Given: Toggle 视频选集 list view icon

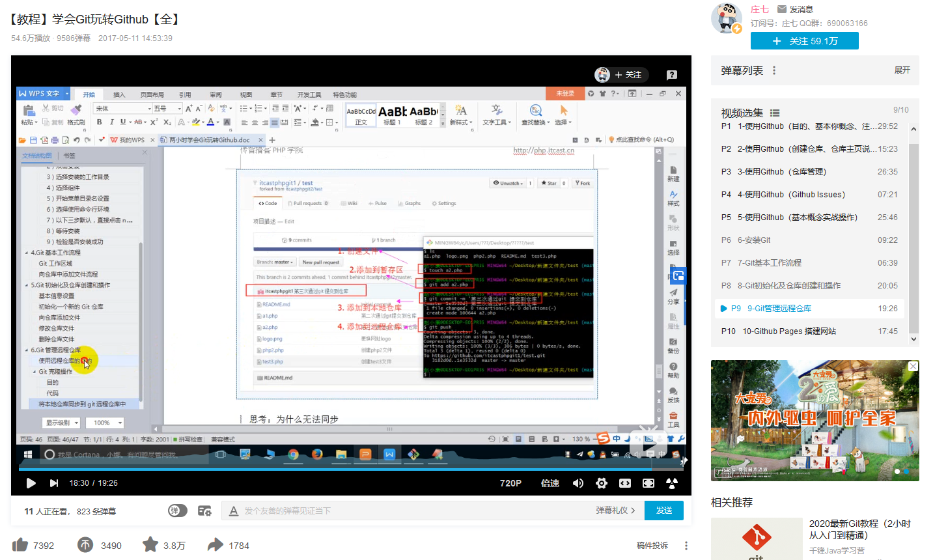Looking at the screenshot, I should coord(775,113).
